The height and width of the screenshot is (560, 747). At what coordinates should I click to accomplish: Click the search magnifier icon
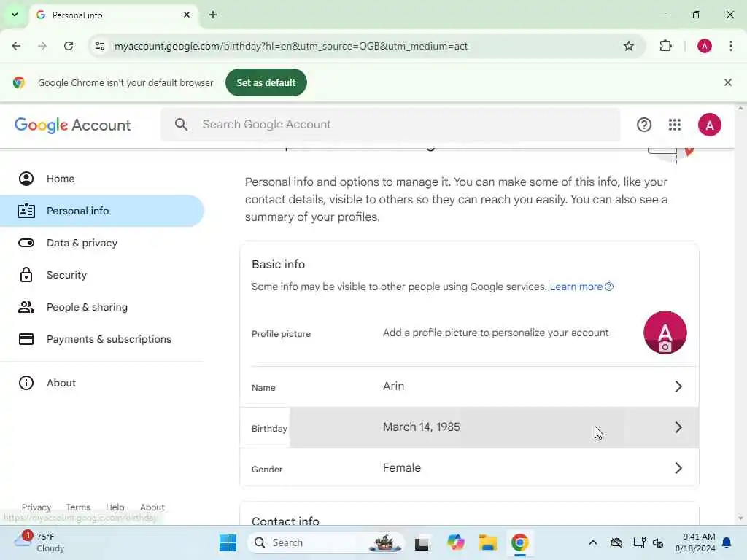(x=181, y=125)
